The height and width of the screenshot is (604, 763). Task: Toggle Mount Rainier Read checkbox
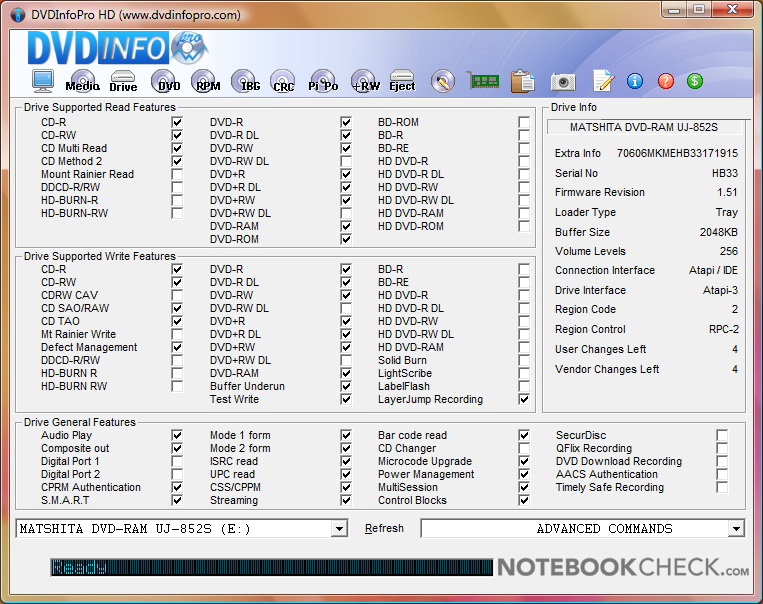click(177, 174)
